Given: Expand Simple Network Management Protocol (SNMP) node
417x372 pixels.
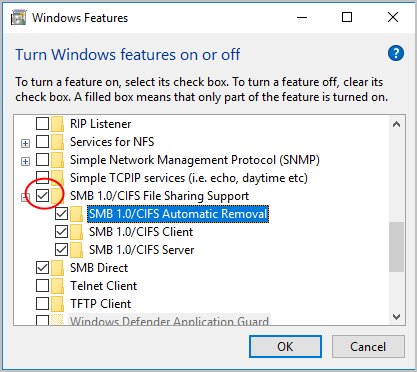Looking at the screenshot, I should pos(25,162).
